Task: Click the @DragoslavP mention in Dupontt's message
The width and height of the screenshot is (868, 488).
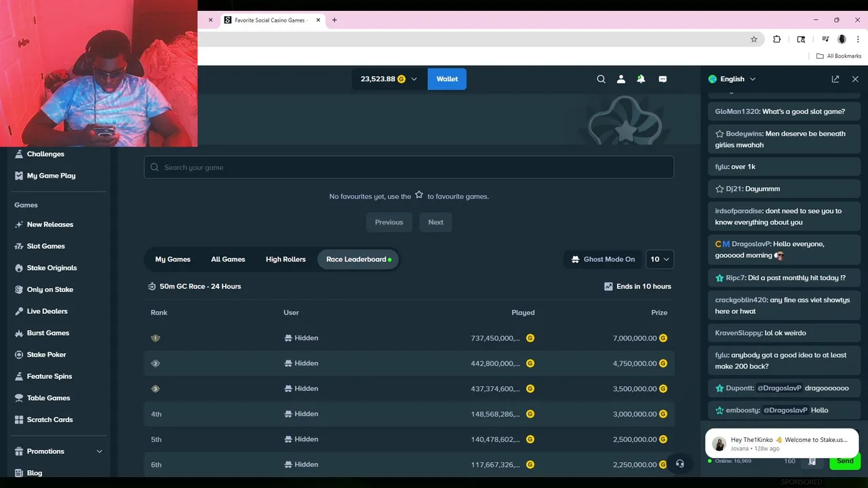Action: click(x=779, y=388)
